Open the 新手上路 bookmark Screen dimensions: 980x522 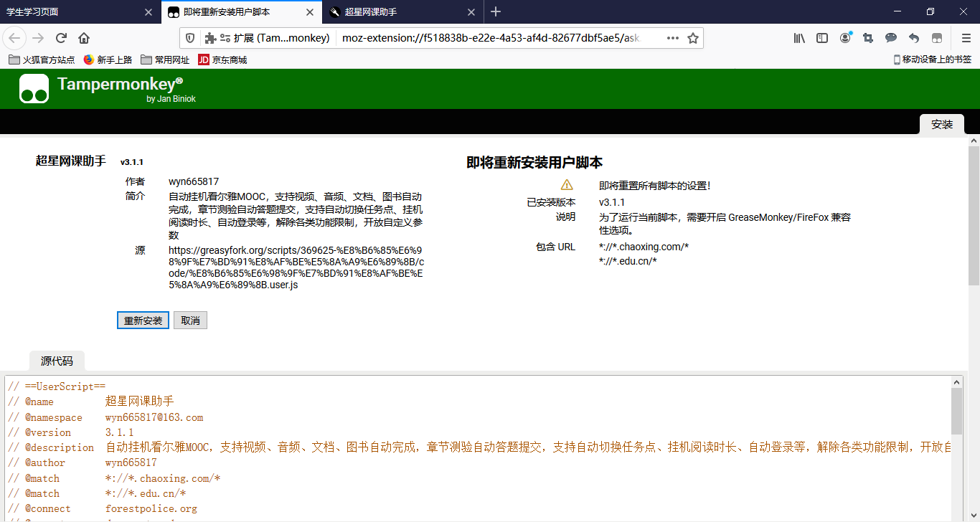click(x=108, y=60)
